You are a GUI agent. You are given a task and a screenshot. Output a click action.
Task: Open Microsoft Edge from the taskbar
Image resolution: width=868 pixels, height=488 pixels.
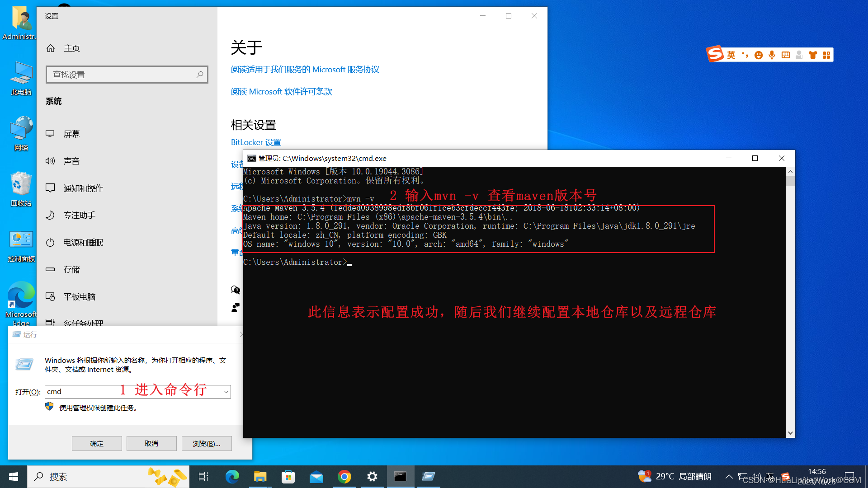232,477
